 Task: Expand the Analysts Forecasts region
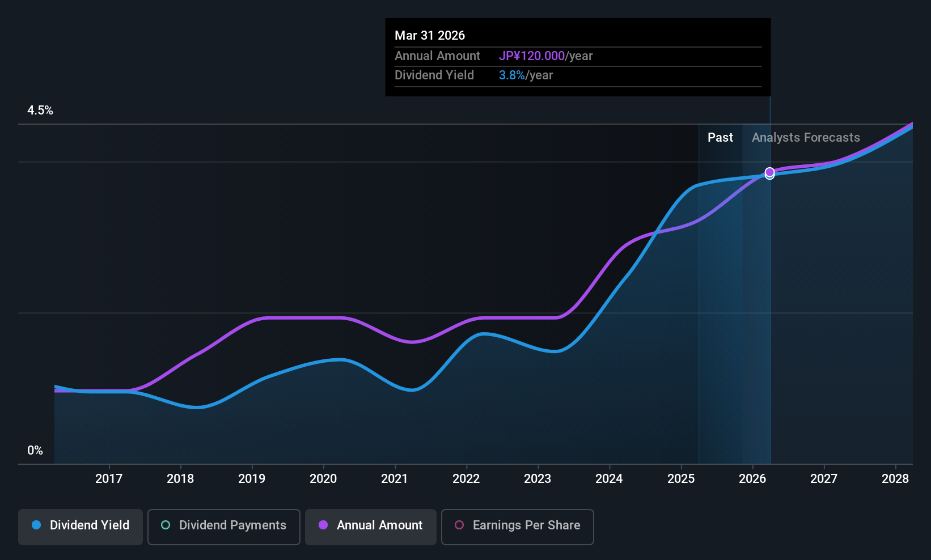click(806, 137)
